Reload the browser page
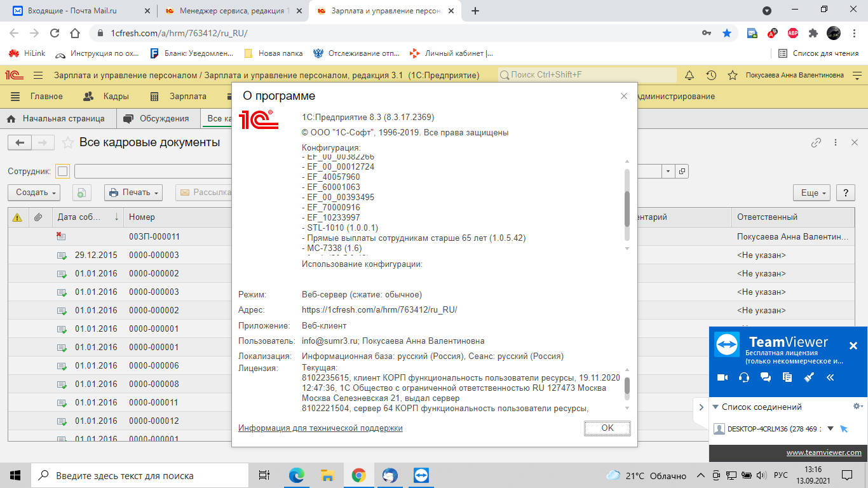The height and width of the screenshot is (488, 868). point(55,33)
